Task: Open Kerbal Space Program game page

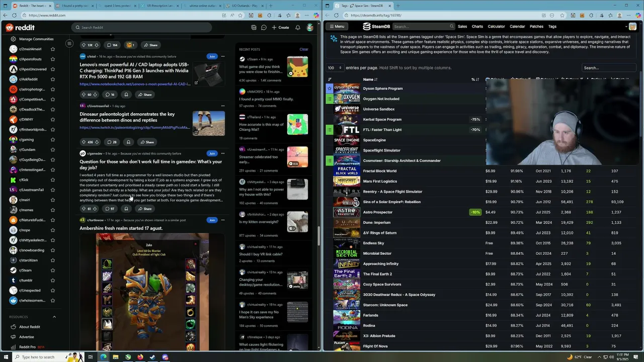Action: 382,119
